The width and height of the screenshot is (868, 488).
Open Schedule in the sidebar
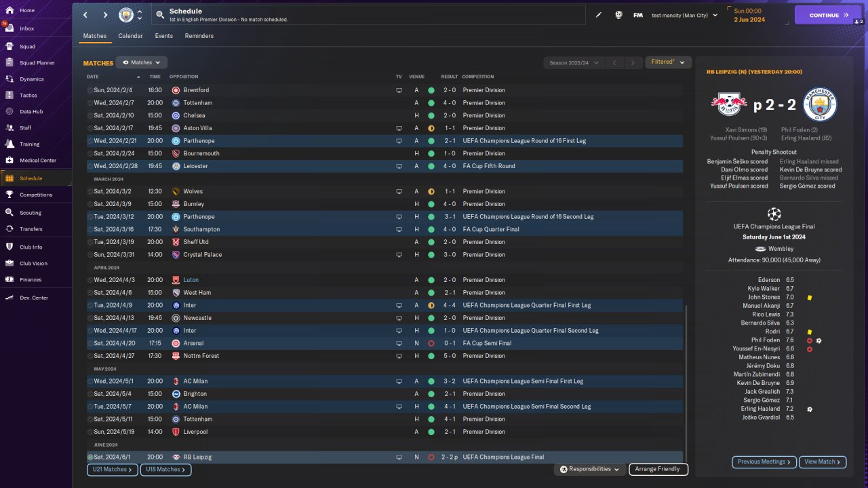pyautogui.click(x=36, y=178)
